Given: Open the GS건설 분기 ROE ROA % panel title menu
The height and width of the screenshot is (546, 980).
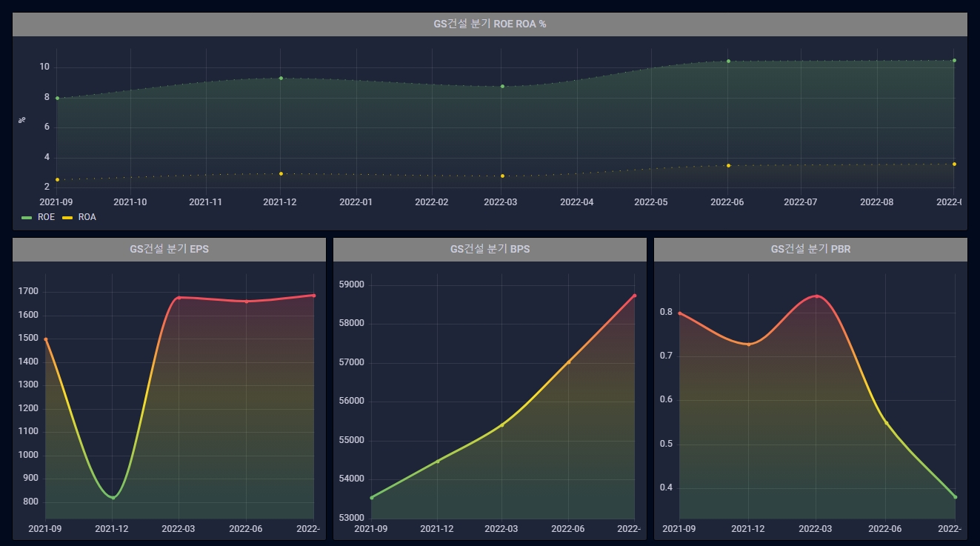Looking at the screenshot, I should (490, 24).
